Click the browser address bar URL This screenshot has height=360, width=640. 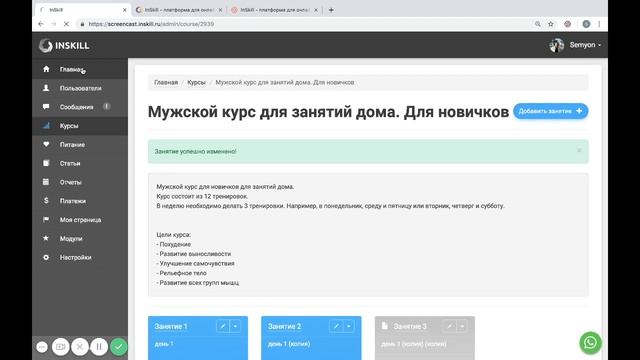(151, 24)
